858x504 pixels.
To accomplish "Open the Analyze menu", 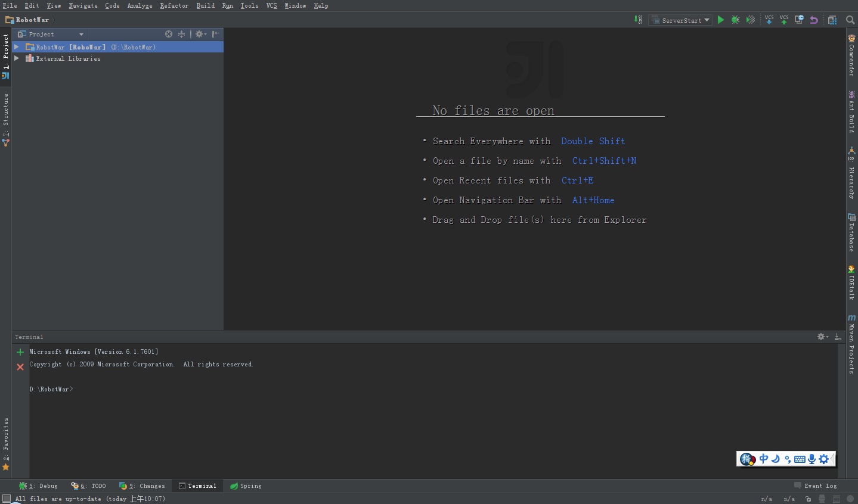I will pos(140,5).
